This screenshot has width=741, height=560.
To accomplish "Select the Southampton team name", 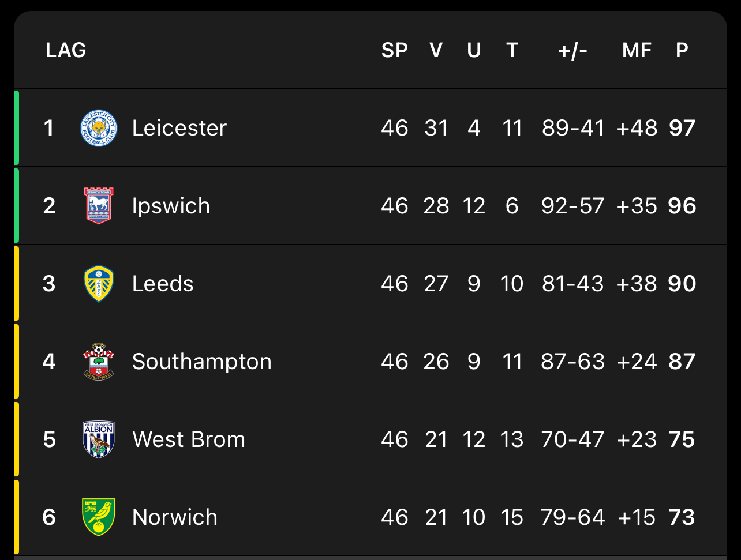I will pyautogui.click(x=201, y=362).
